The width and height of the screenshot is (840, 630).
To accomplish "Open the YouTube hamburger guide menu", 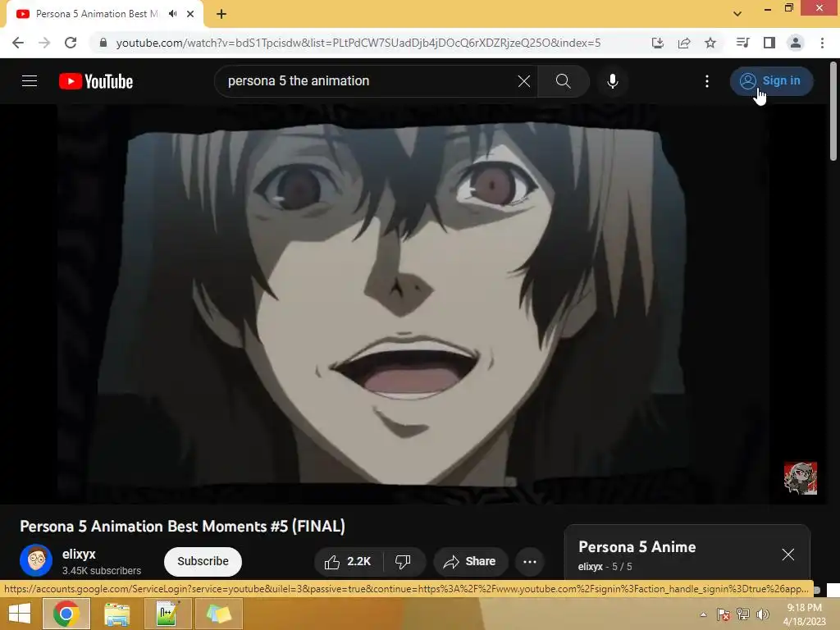I will [30, 81].
